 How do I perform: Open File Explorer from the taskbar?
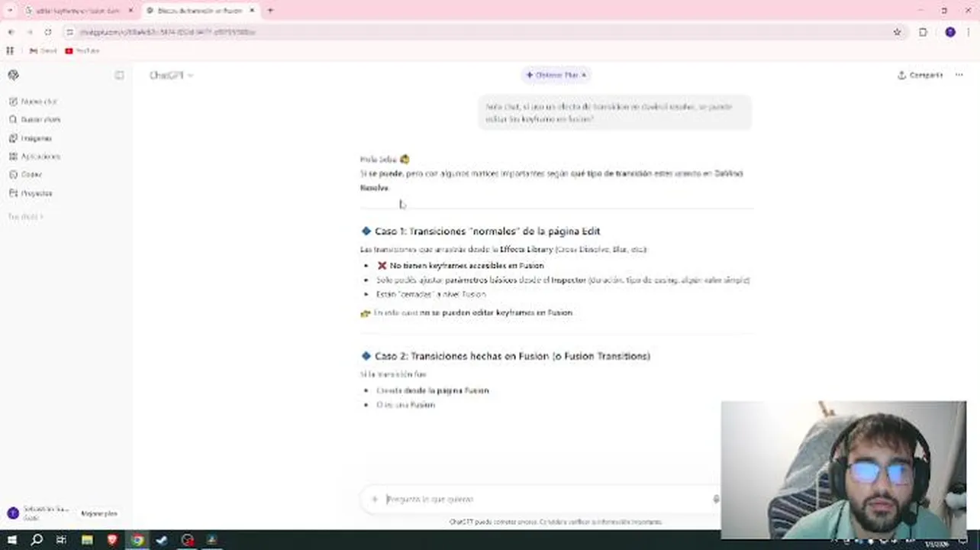[x=87, y=540]
